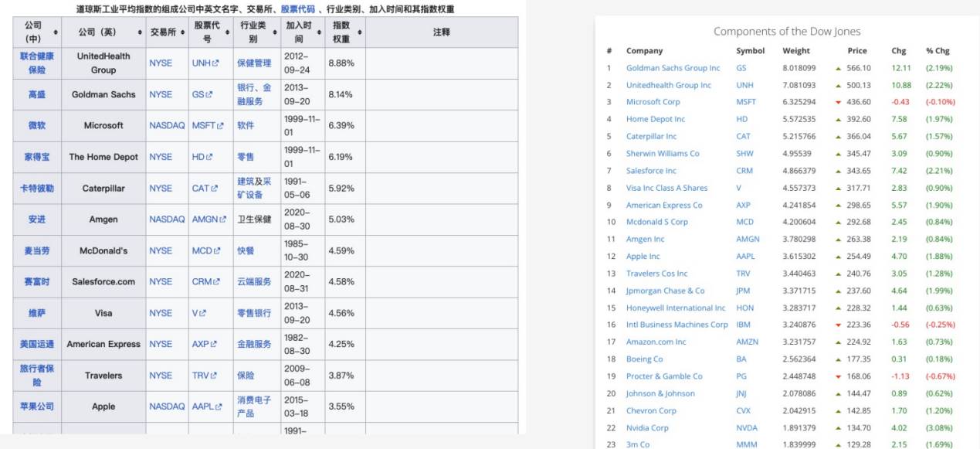Screen dimensions: 980x449
Task: Click the 卡特彼勒 link
Action: coord(37,189)
